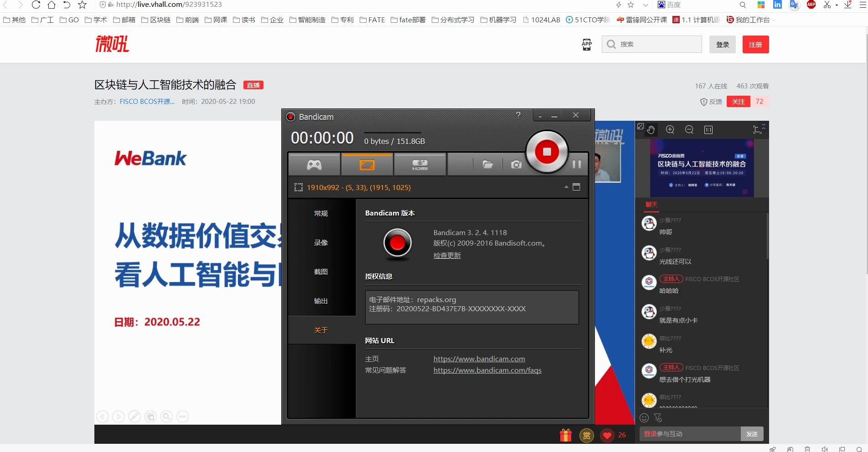Image resolution: width=868 pixels, height=452 pixels.
Task: Open address bar dropdown chevron
Action: point(646,5)
